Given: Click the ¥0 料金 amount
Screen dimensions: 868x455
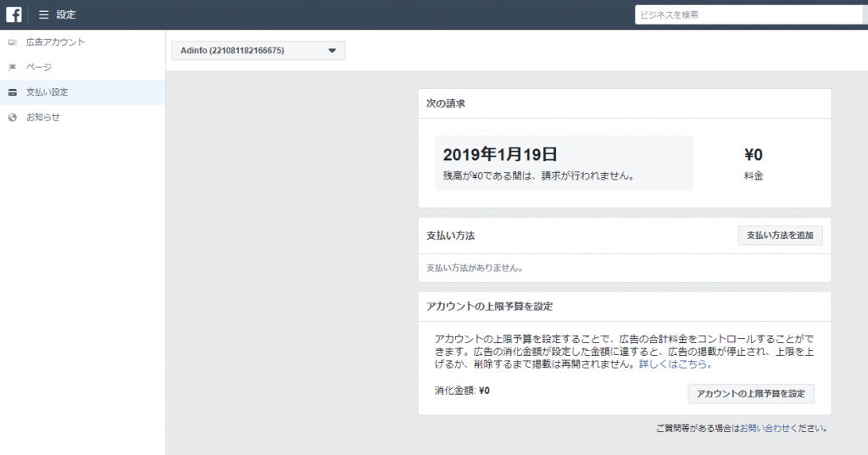Looking at the screenshot, I should click(754, 154).
